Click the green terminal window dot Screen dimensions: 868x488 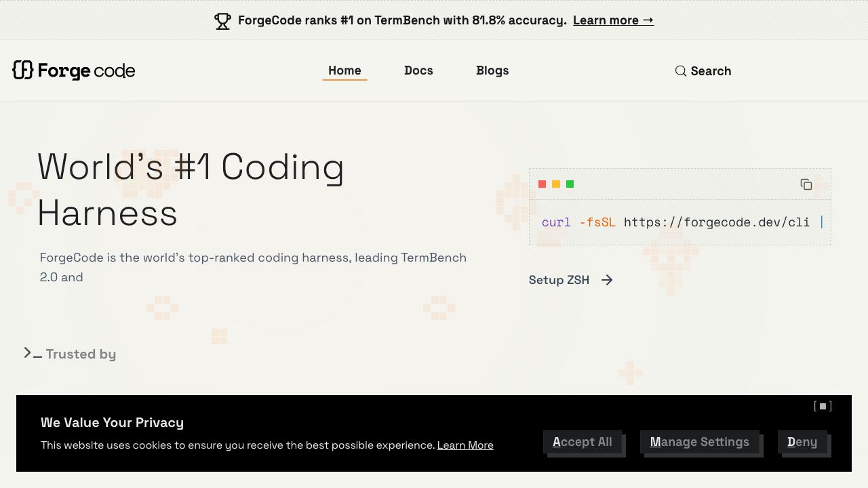(x=570, y=184)
